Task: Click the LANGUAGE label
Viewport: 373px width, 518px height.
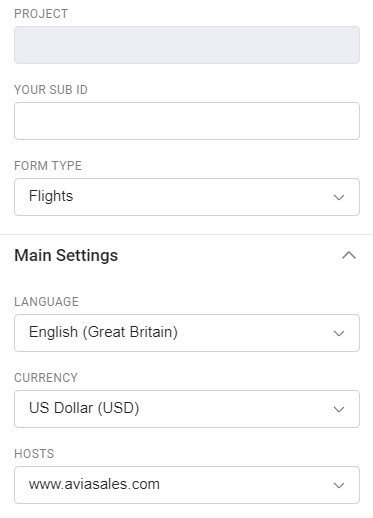Action: 46,302
